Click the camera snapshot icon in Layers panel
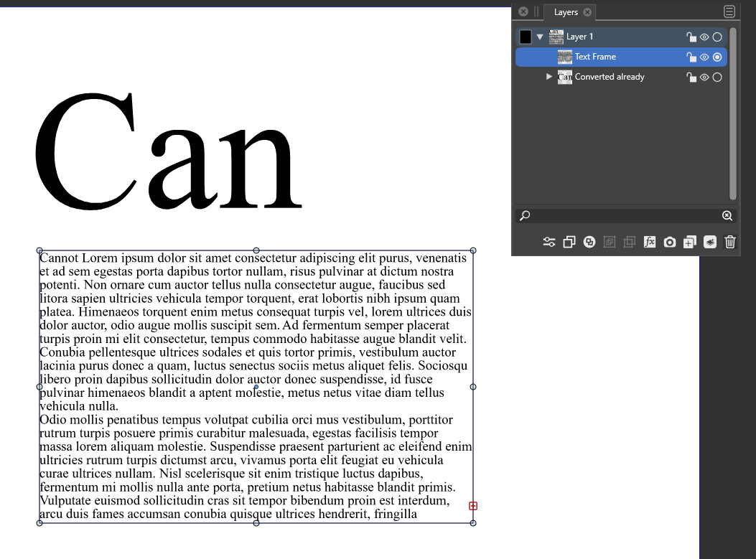Screen dimensions: 756x559 click(670, 243)
